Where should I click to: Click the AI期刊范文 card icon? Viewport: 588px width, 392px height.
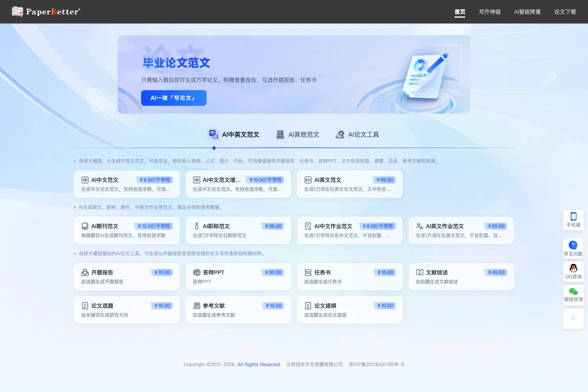pyautogui.click(x=85, y=226)
